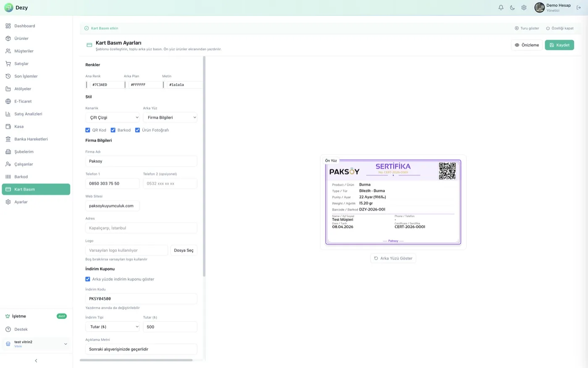
Task: Click the certificate card preview
Action: point(393,202)
